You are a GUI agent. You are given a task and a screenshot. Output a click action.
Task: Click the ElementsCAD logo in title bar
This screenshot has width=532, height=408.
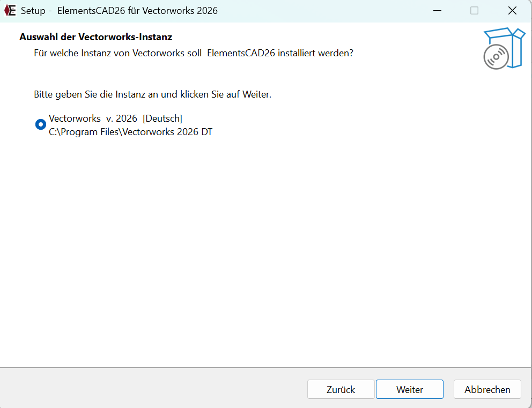(x=10, y=11)
